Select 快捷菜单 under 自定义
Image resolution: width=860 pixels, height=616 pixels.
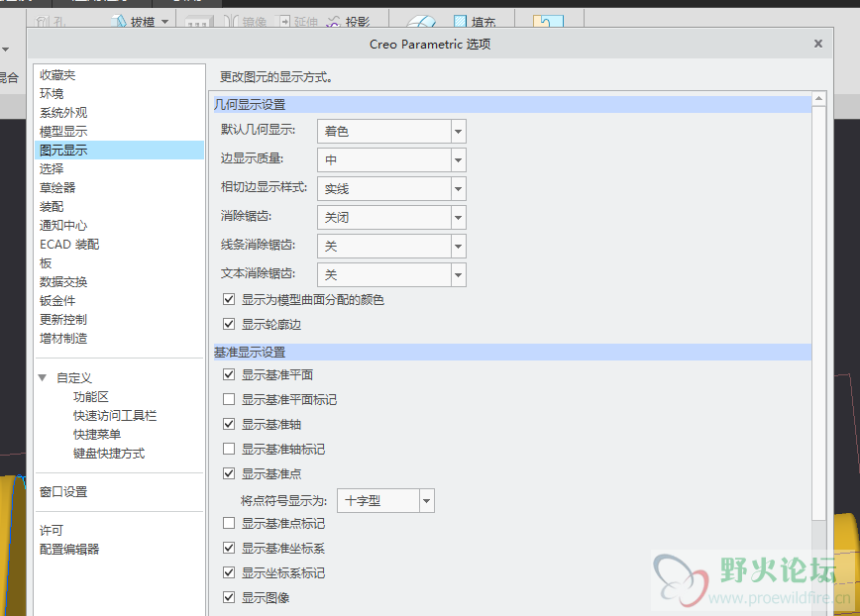(x=97, y=434)
